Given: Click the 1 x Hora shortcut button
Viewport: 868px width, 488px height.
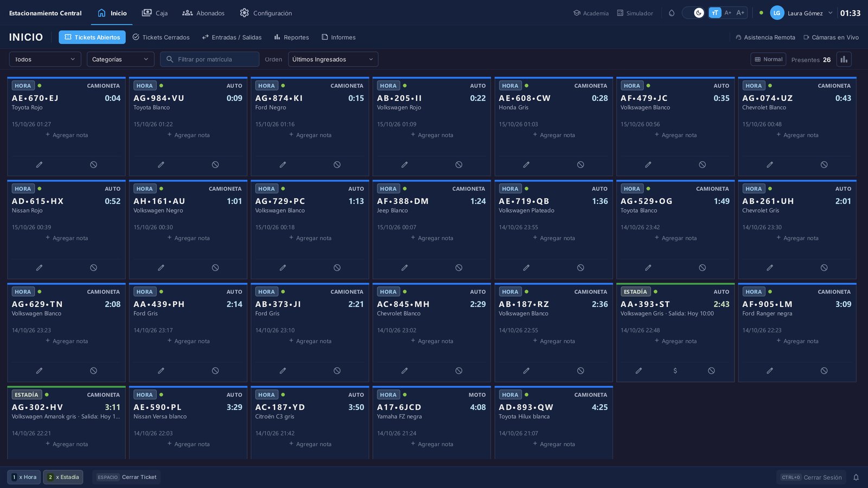Looking at the screenshot, I should [x=24, y=477].
